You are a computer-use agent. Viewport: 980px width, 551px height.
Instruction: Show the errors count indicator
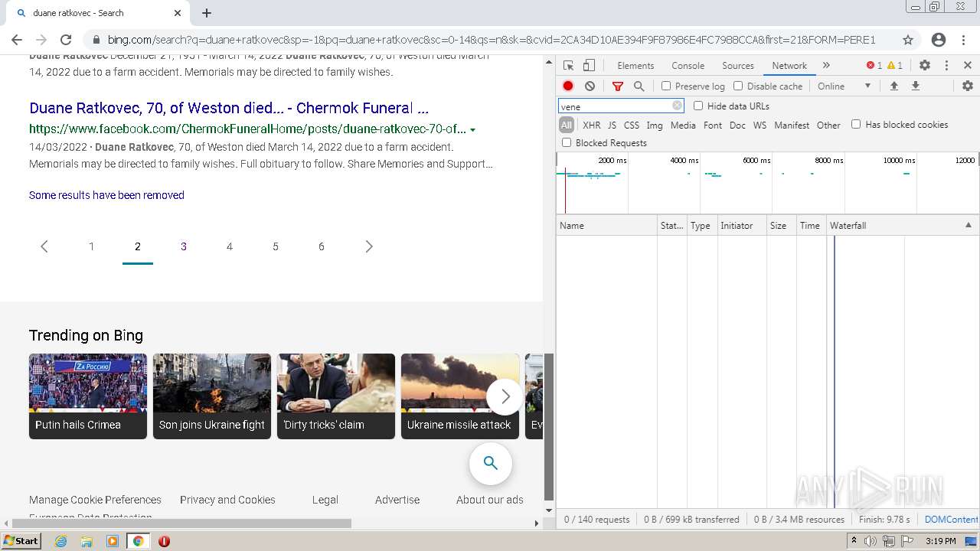(874, 66)
